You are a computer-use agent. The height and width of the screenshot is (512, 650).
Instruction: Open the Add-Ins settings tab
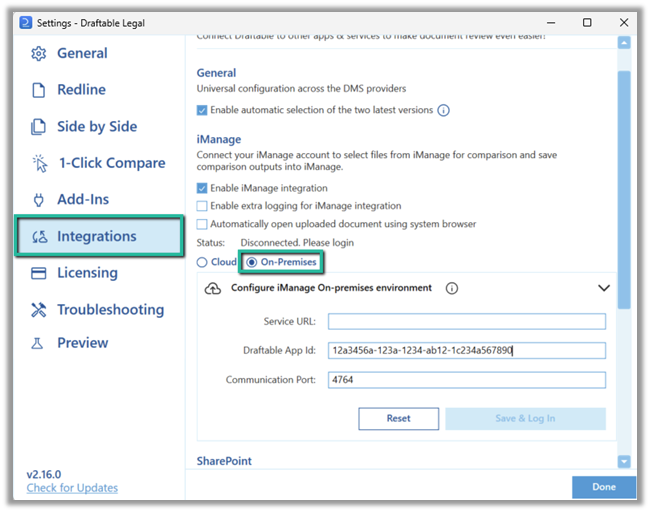click(x=83, y=200)
